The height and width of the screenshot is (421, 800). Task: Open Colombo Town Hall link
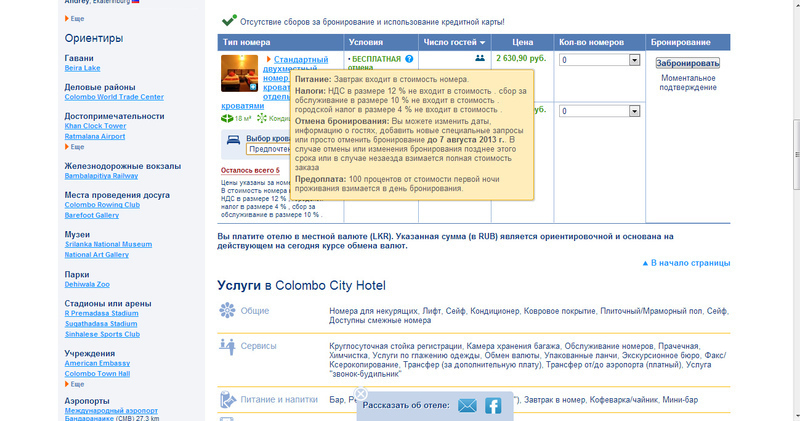pyautogui.click(x=97, y=374)
